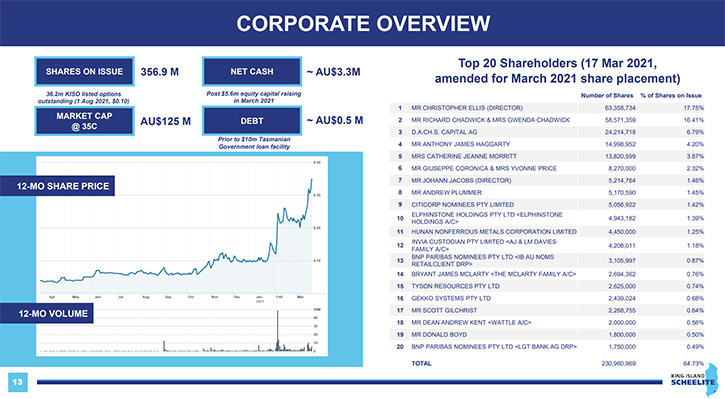Click the Number of Shares column header
The image size is (725, 399).
607,95
